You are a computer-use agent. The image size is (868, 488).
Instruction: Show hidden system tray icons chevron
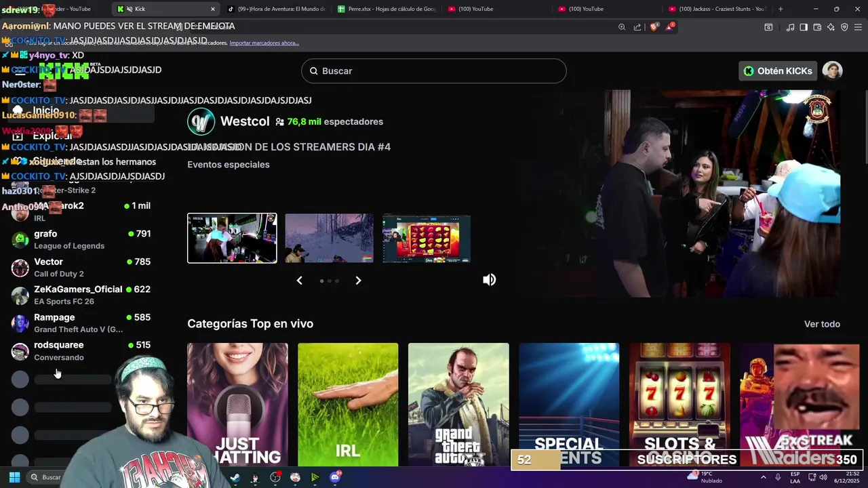point(763,477)
